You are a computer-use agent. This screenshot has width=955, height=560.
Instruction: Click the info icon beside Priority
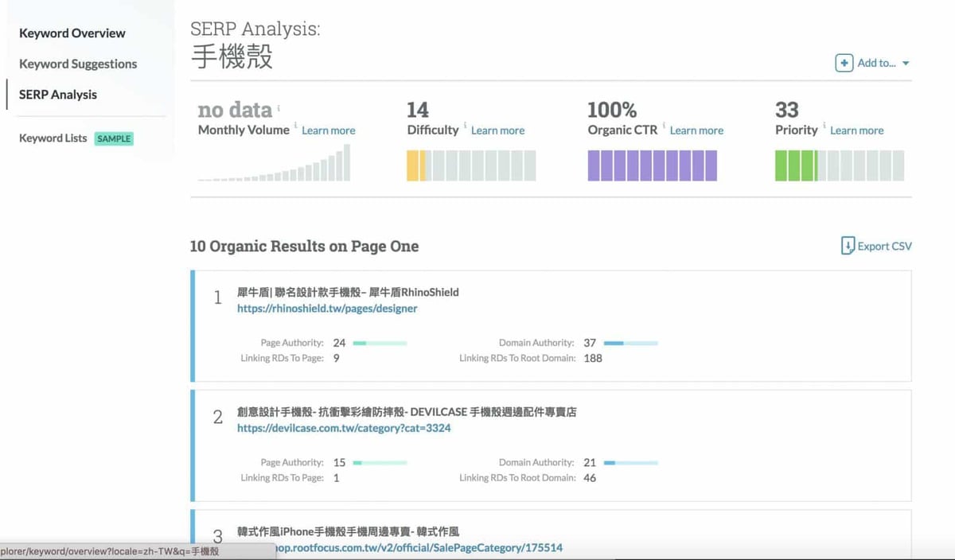[823, 127]
